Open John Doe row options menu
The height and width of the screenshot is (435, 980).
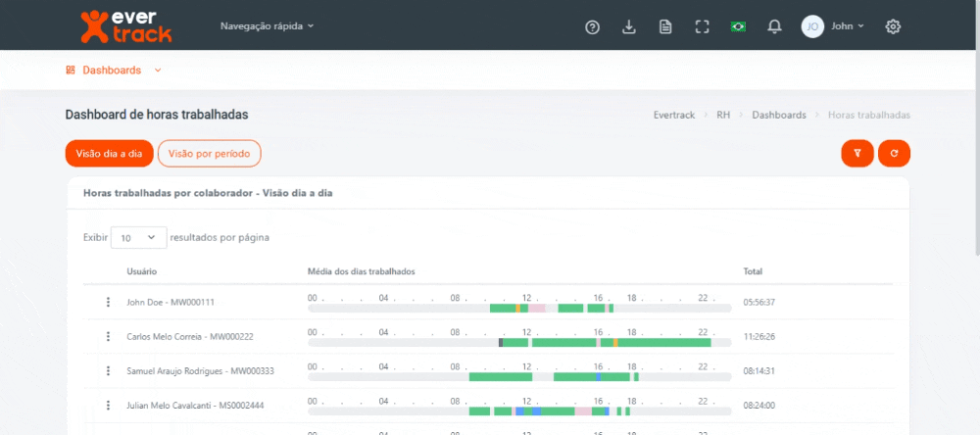click(x=109, y=302)
